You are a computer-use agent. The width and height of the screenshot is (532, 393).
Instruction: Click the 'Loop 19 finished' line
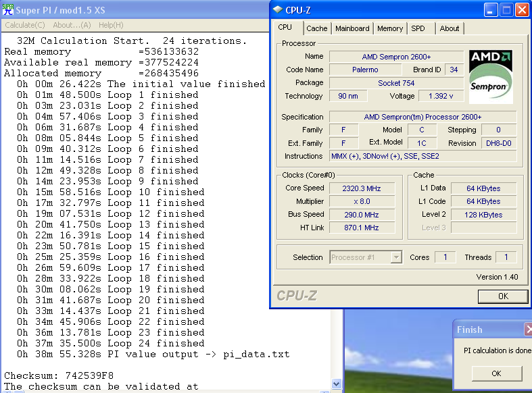pyautogui.click(x=111, y=289)
